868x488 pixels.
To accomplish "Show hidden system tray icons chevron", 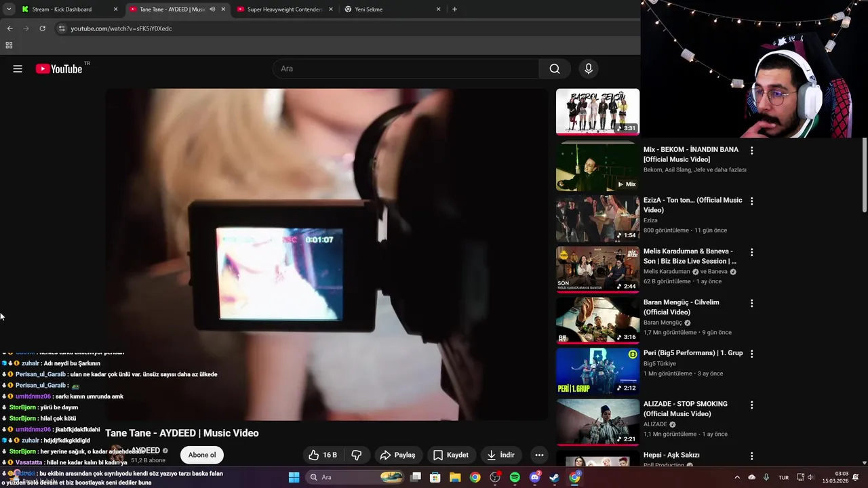I will (737, 477).
